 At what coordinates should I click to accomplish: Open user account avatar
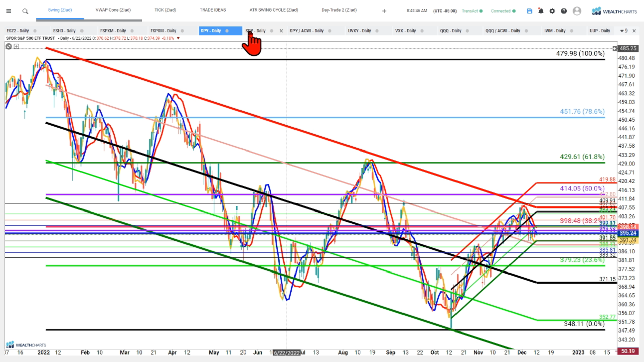point(577,11)
